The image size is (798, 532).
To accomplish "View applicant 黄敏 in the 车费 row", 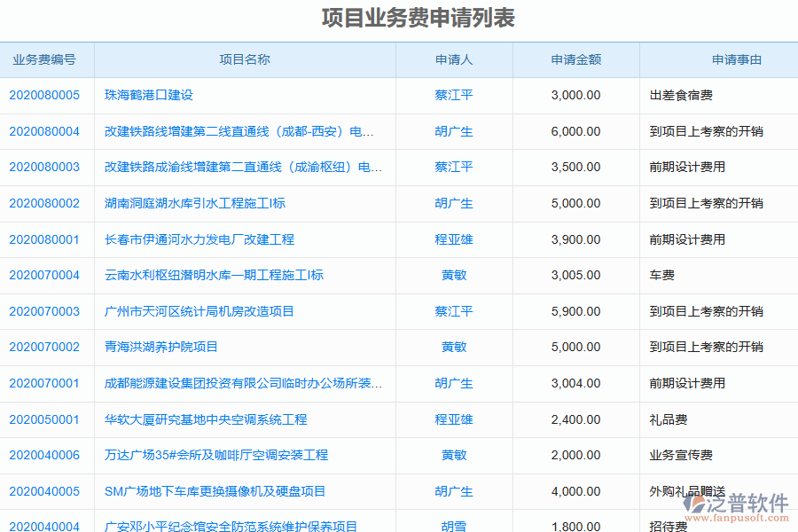I will [x=453, y=275].
